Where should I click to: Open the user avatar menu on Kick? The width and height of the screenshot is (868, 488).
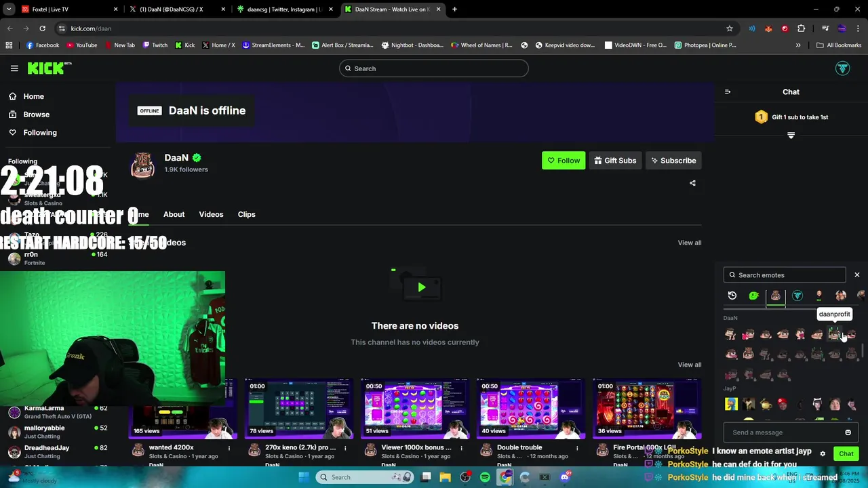[x=842, y=68]
